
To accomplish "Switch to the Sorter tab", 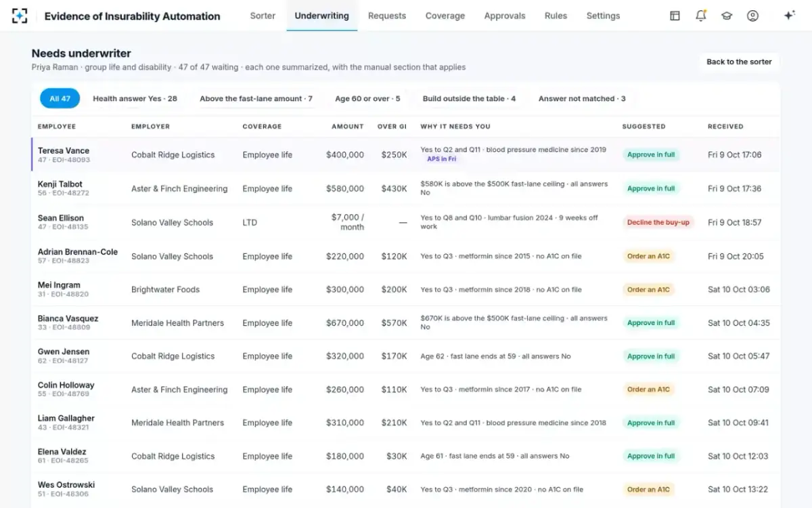I will coord(263,16).
